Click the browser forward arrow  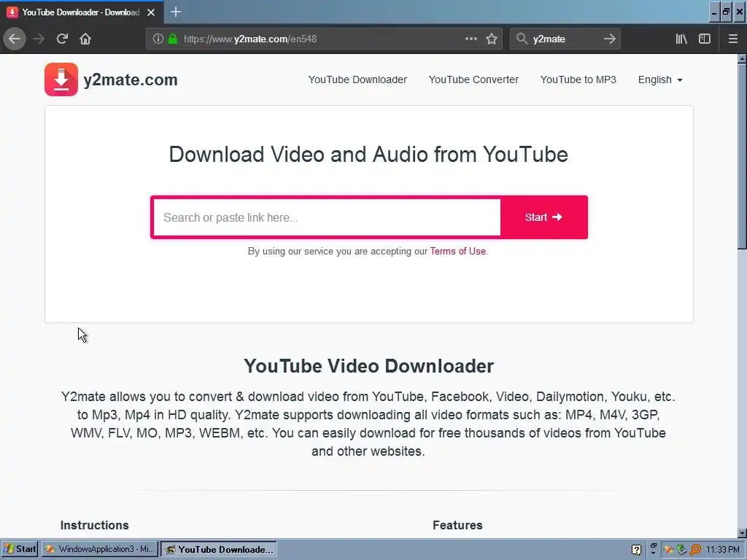click(x=39, y=39)
